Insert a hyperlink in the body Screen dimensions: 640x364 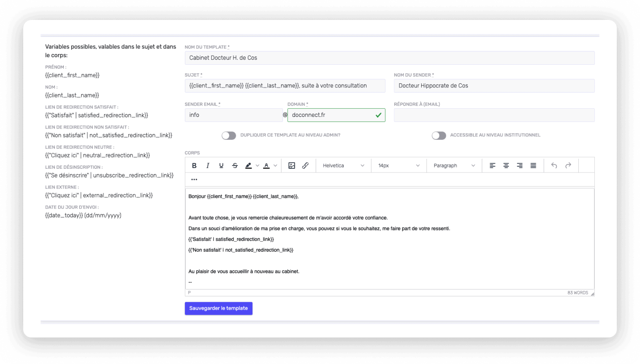click(305, 165)
